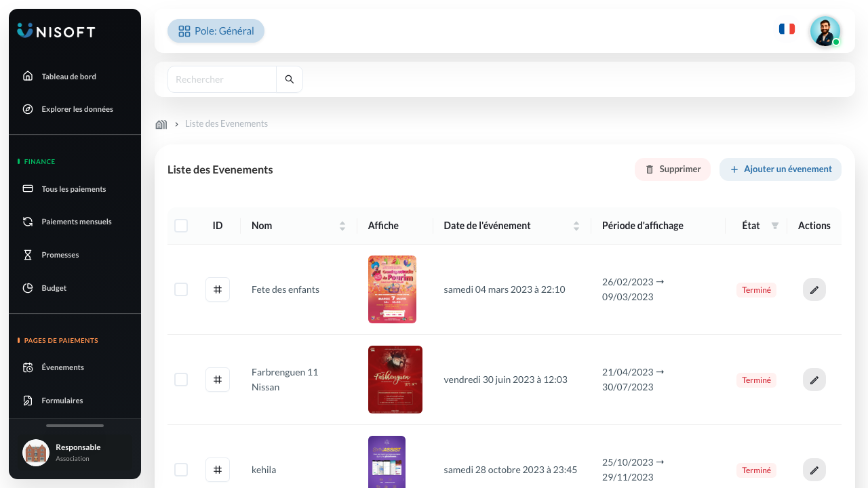Click the PAGES DE PAIEMENTS section label
Image resolution: width=868 pixels, height=488 pixels.
[61, 340]
